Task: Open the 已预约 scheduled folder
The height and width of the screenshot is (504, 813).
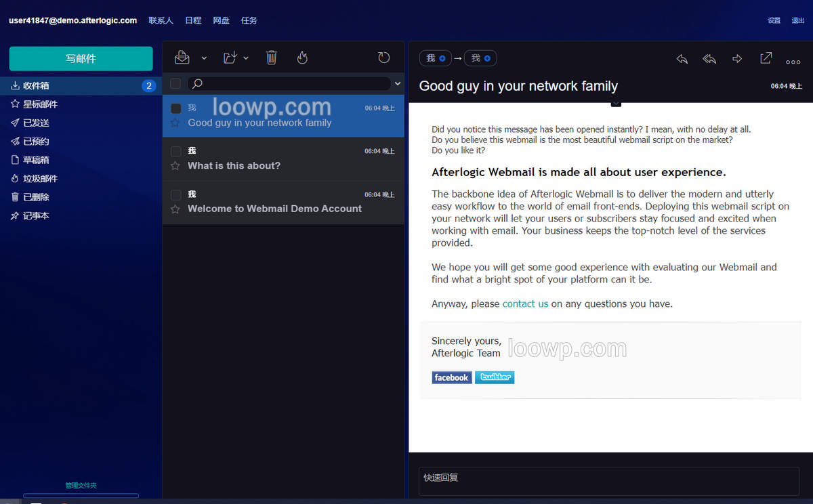Action: [81, 142]
